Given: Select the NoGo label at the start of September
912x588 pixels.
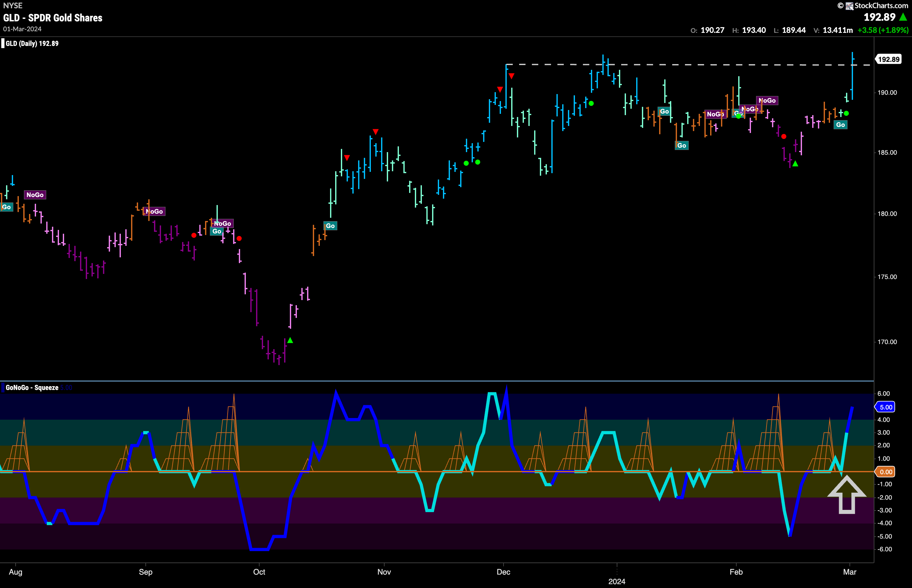Looking at the screenshot, I should pyautogui.click(x=154, y=211).
